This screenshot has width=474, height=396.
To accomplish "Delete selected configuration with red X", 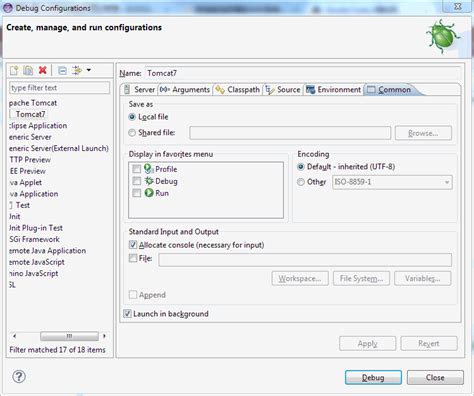I will point(43,70).
